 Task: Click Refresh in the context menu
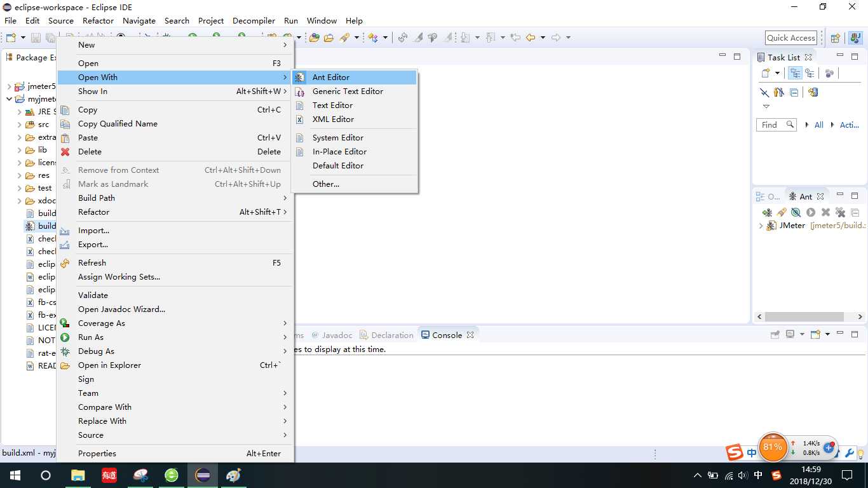pyautogui.click(x=175, y=262)
